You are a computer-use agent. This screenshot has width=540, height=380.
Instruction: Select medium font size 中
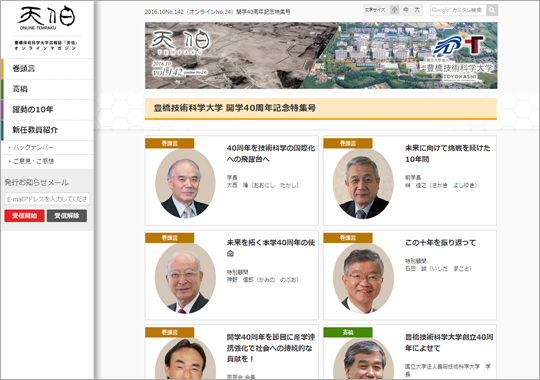(x=406, y=10)
